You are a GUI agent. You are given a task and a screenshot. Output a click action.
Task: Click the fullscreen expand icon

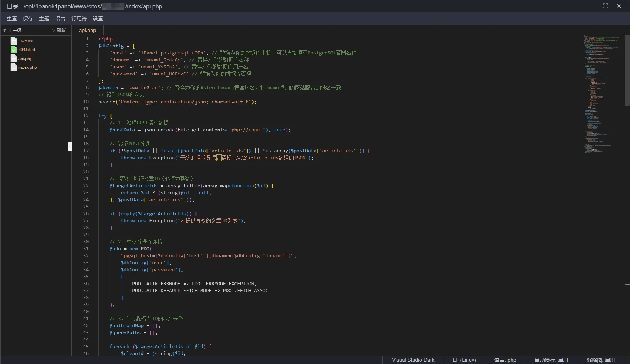point(605,6)
